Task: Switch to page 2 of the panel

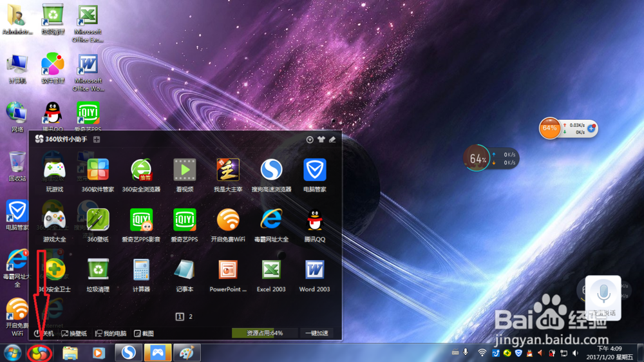Action: 191,316
